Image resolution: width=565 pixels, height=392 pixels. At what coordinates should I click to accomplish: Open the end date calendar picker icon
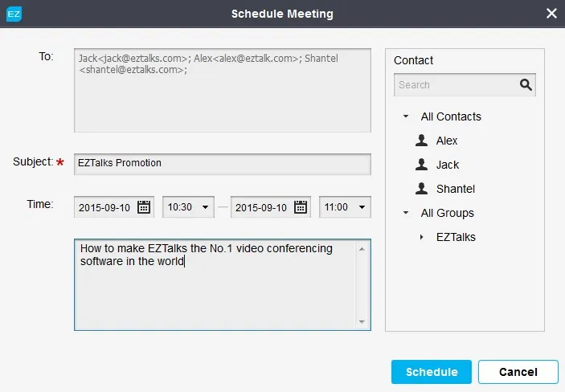click(301, 207)
